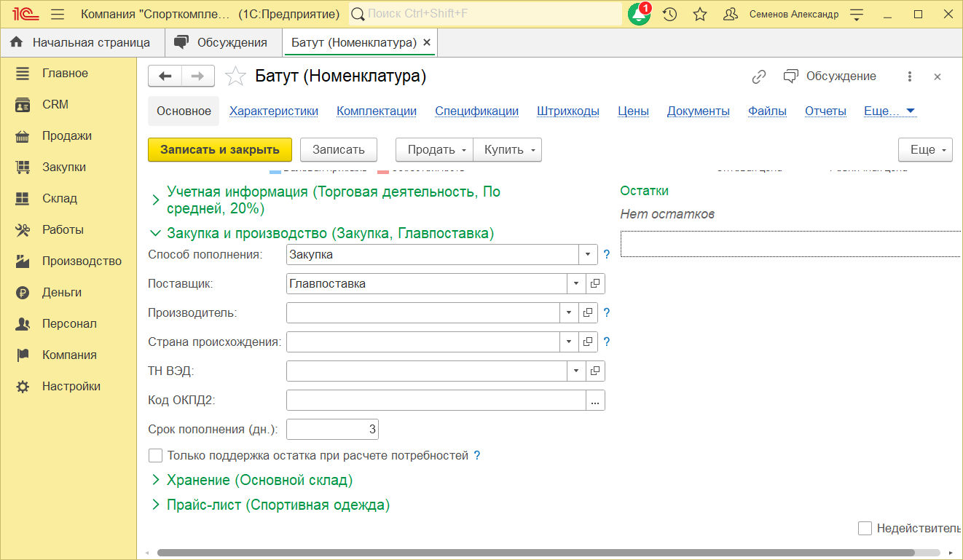Open the Купить dropdown button
This screenshot has width=963, height=560.
pyautogui.click(x=508, y=149)
